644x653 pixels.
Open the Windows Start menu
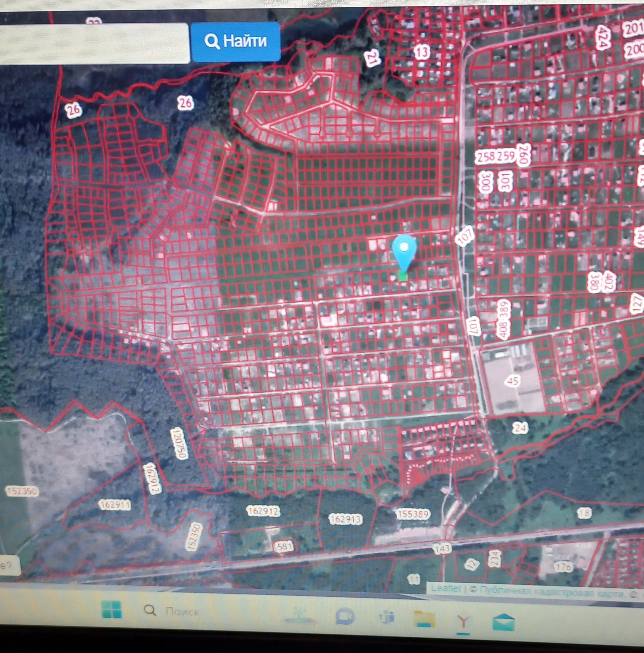pyautogui.click(x=111, y=610)
